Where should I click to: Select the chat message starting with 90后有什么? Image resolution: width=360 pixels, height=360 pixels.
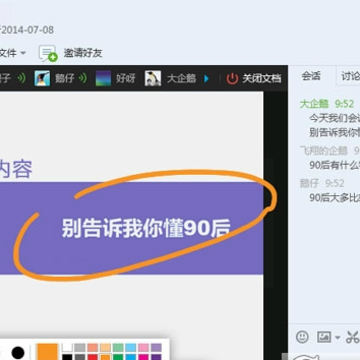[x=335, y=165]
